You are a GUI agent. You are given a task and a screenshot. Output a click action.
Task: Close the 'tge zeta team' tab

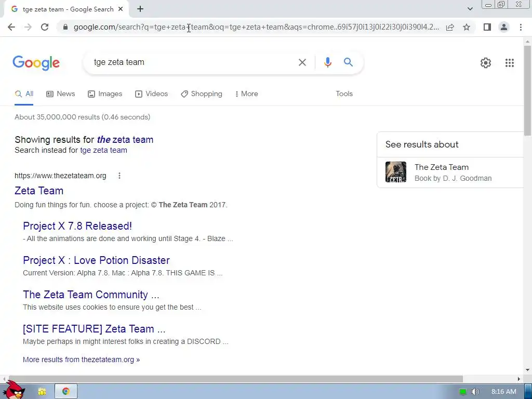point(121,9)
